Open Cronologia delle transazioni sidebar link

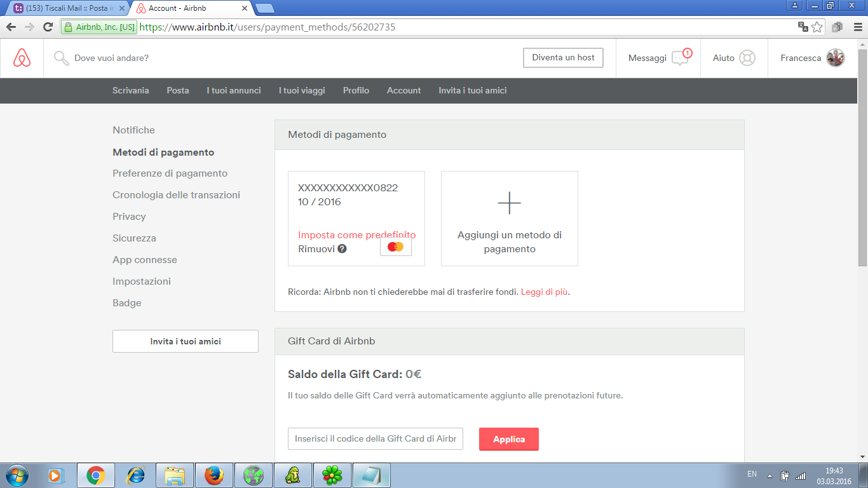[x=176, y=195]
